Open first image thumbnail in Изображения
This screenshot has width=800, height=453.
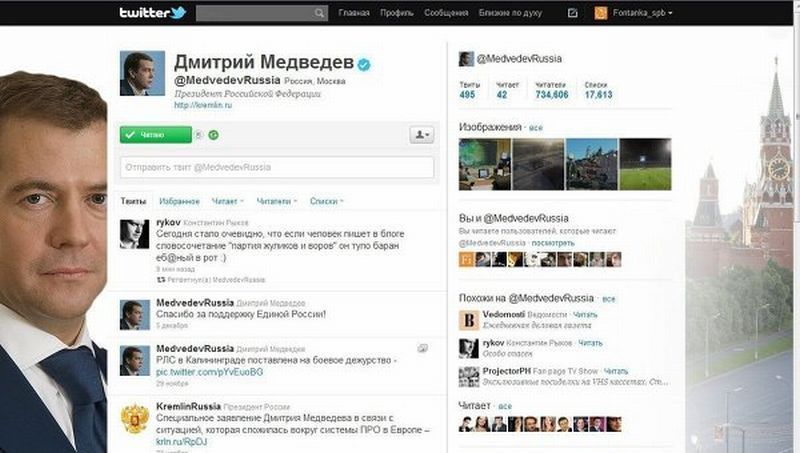(485, 164)
